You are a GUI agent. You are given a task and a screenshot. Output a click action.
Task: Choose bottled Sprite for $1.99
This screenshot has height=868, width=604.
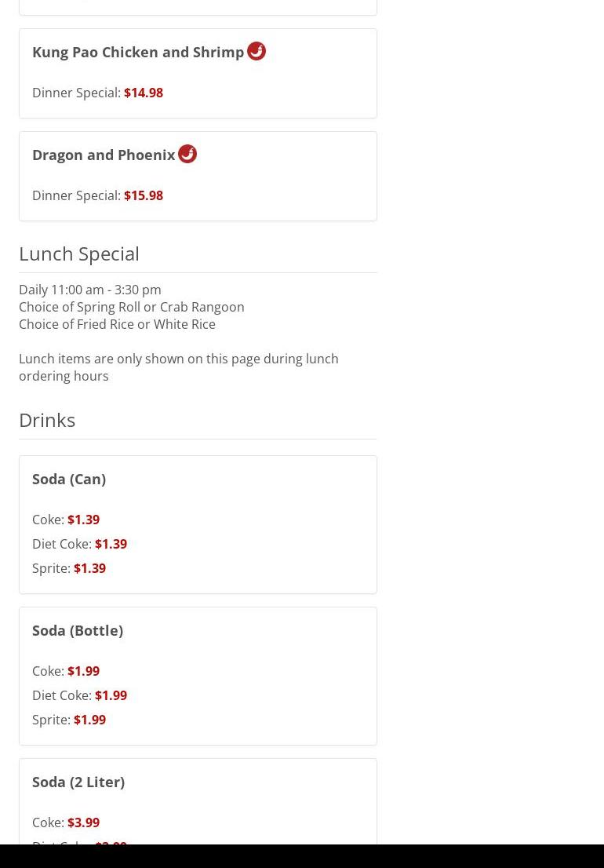click(x=69, y=720)
